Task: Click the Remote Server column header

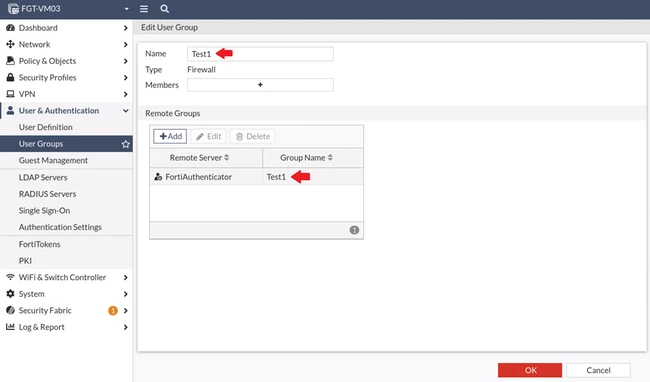Action: click(206, 157)
